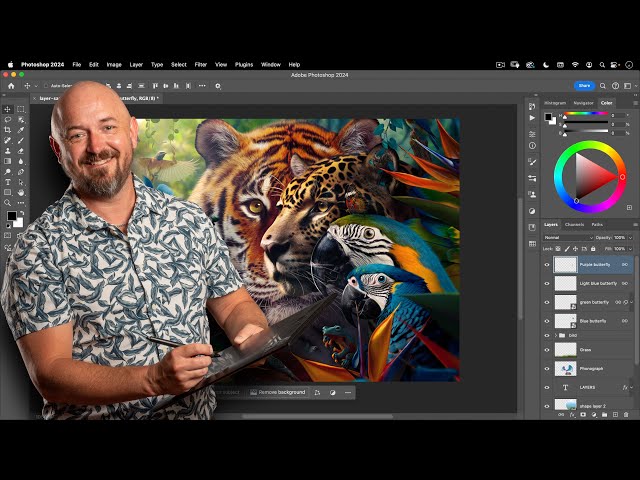Select the Move tool
Screen dimensions: 640x480
(8, 109)
